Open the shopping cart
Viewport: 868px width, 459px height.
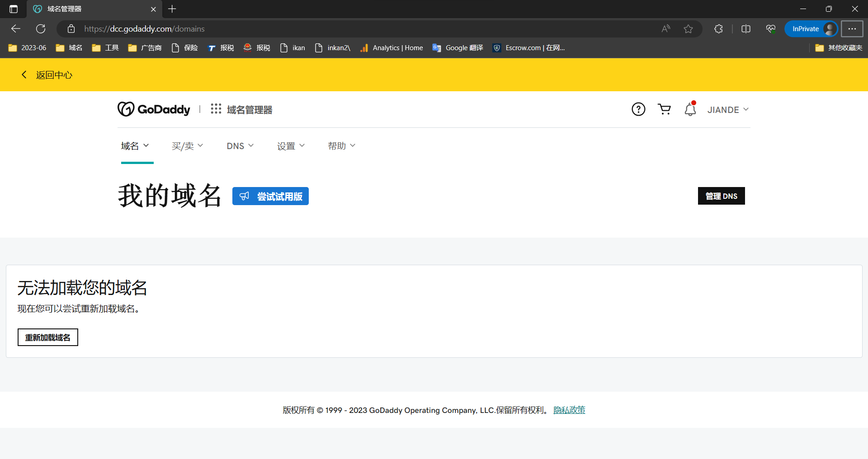[664, 109]
